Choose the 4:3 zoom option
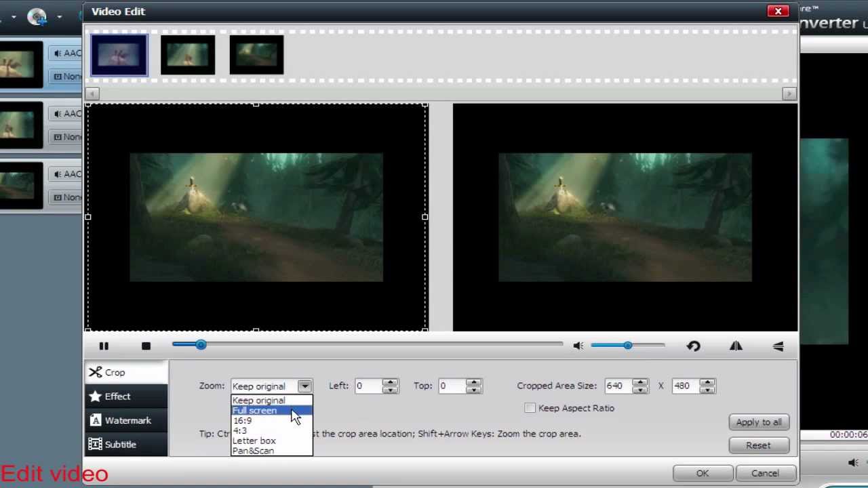The image size is (868, 488). pos(271,430)
